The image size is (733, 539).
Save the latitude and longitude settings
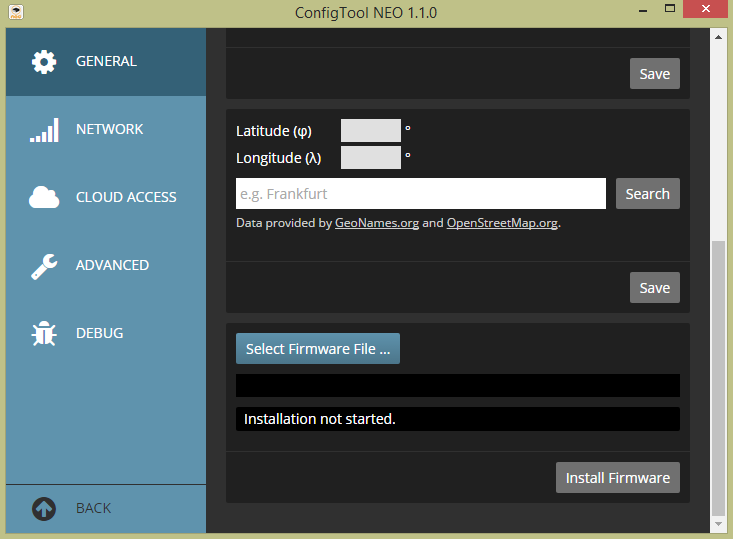point(654,288)
